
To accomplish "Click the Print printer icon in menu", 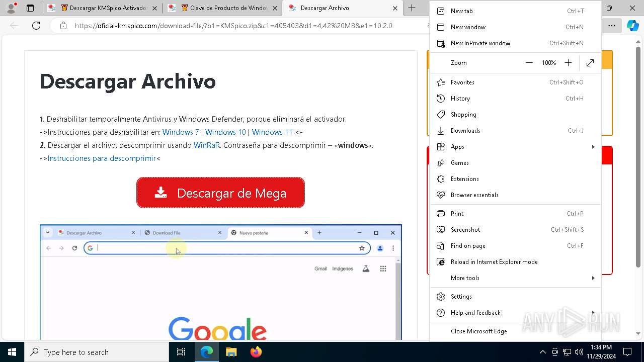I will click(441, 214).
